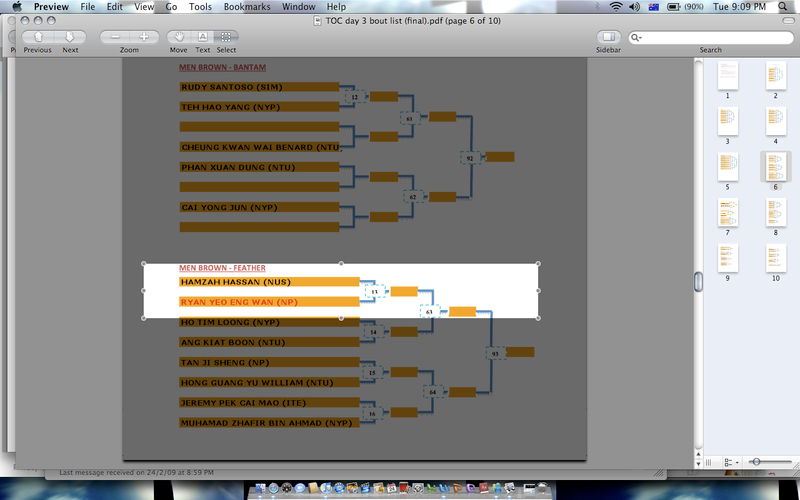Advance to next page using Next button

pos(69,37)
